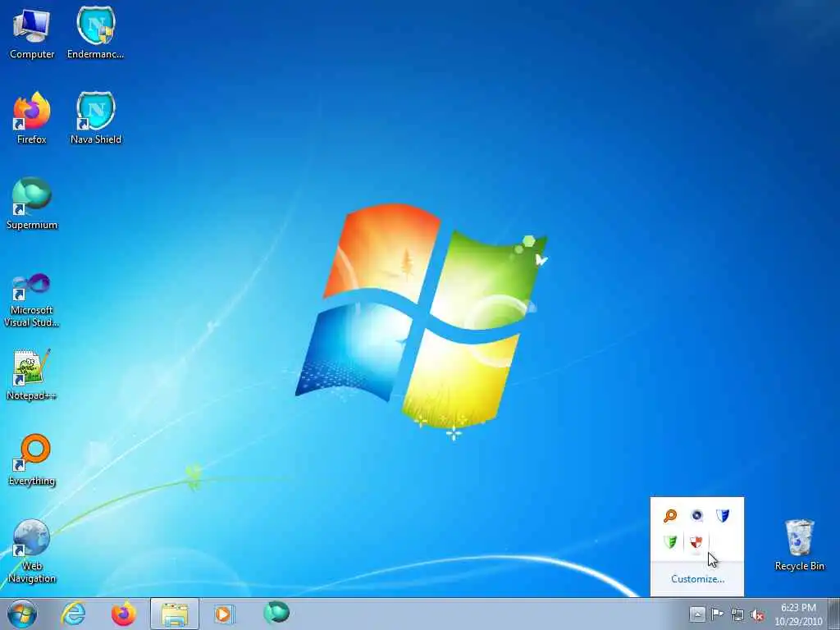
Task: Open the Windows Start menu orb
Action: (x=22, y=614)
